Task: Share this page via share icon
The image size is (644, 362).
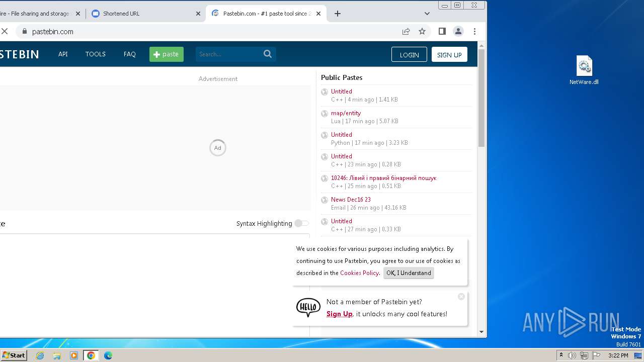Action: [x=406, y=31]
